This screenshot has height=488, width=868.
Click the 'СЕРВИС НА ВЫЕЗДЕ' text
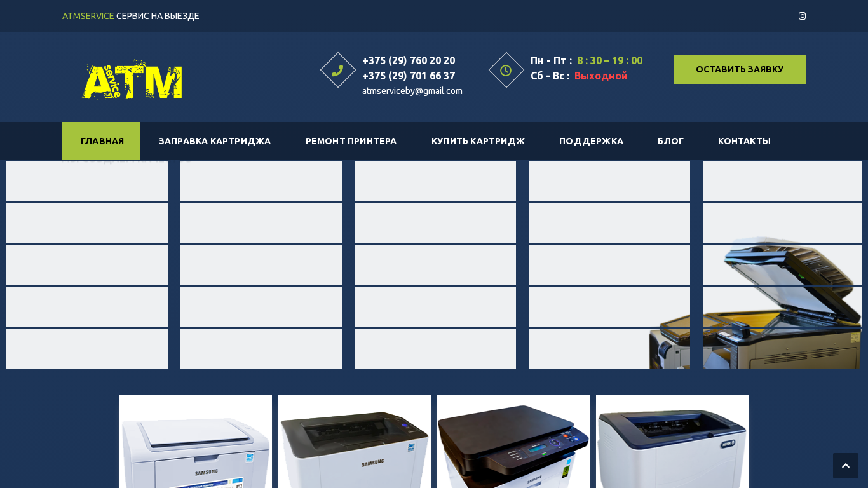coord(158,16)
